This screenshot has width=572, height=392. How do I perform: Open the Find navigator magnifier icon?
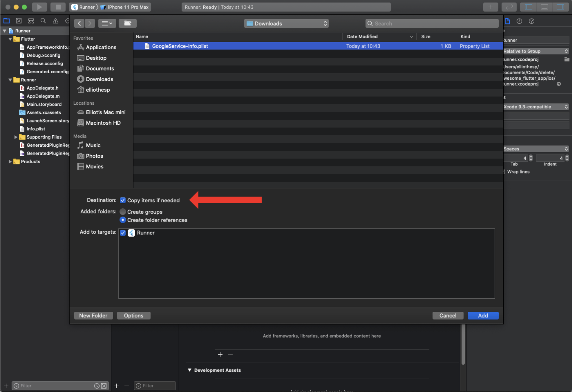coord(43,21)
